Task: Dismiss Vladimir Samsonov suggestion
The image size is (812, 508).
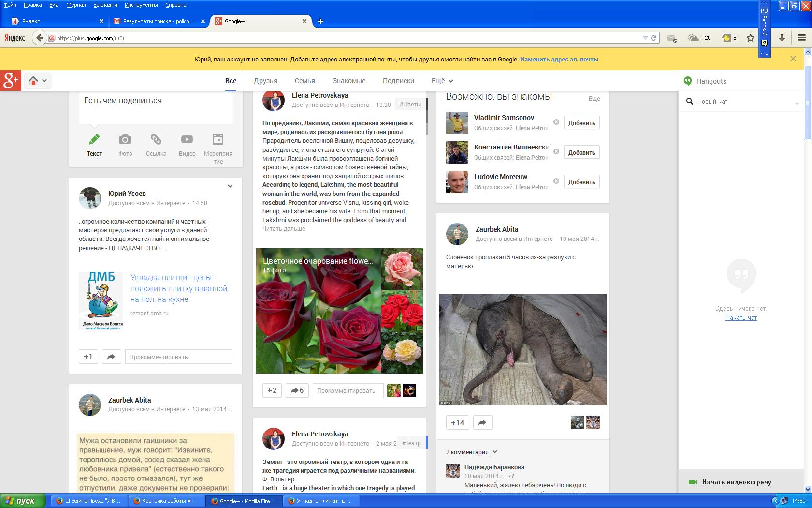Action: tap(556, 122)
